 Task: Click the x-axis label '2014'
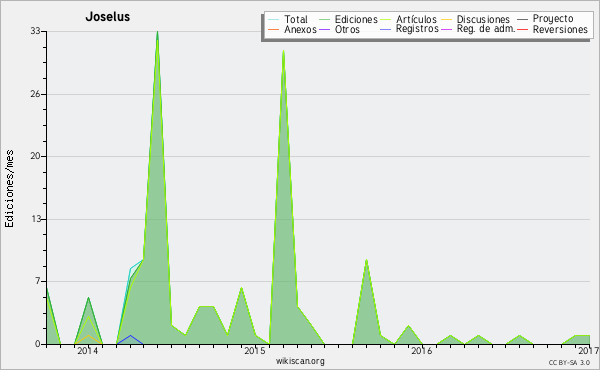(x=88, y=350)
